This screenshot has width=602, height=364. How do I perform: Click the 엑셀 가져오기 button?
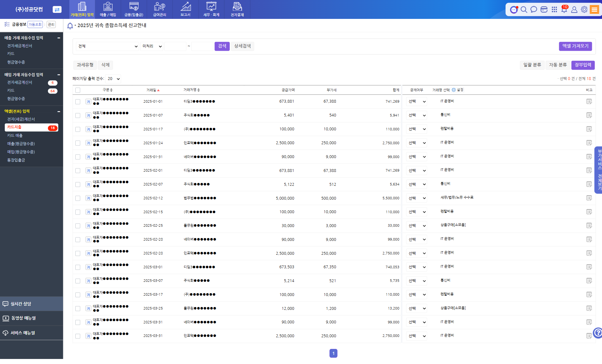(576, 46)
